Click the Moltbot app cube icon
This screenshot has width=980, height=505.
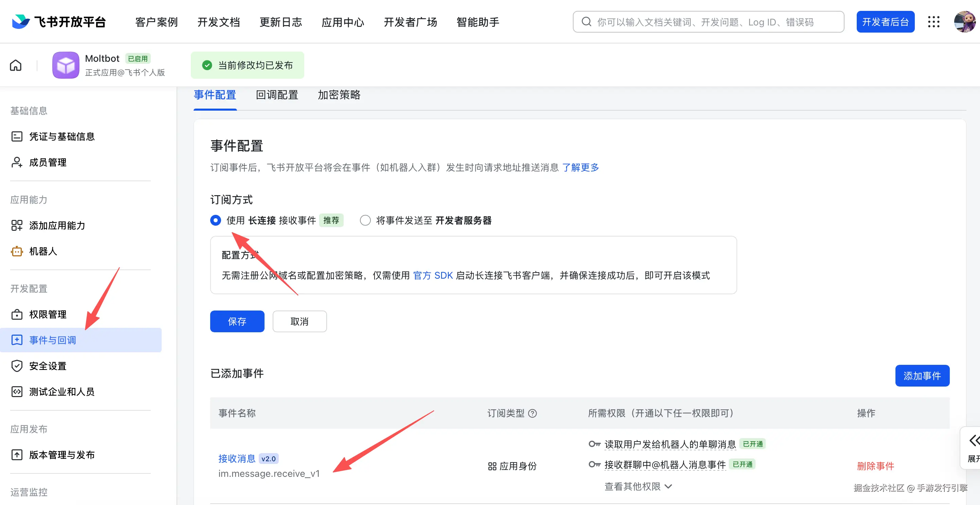(x=66, y=66)
